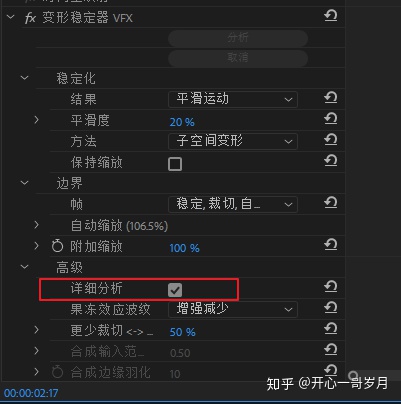Reset the 结果 parameter
This screenshot has width=401, height=404.
(x=330, y=98)
